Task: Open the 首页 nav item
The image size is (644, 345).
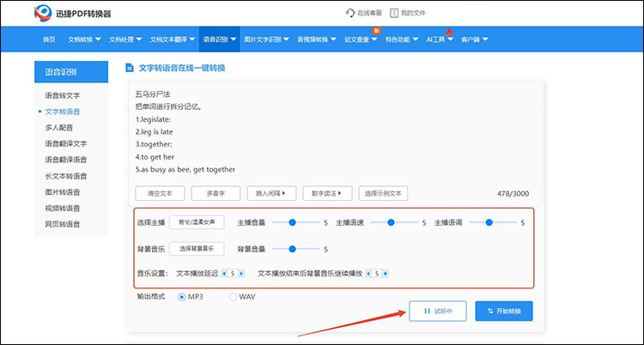Action: tap(49, 39)
